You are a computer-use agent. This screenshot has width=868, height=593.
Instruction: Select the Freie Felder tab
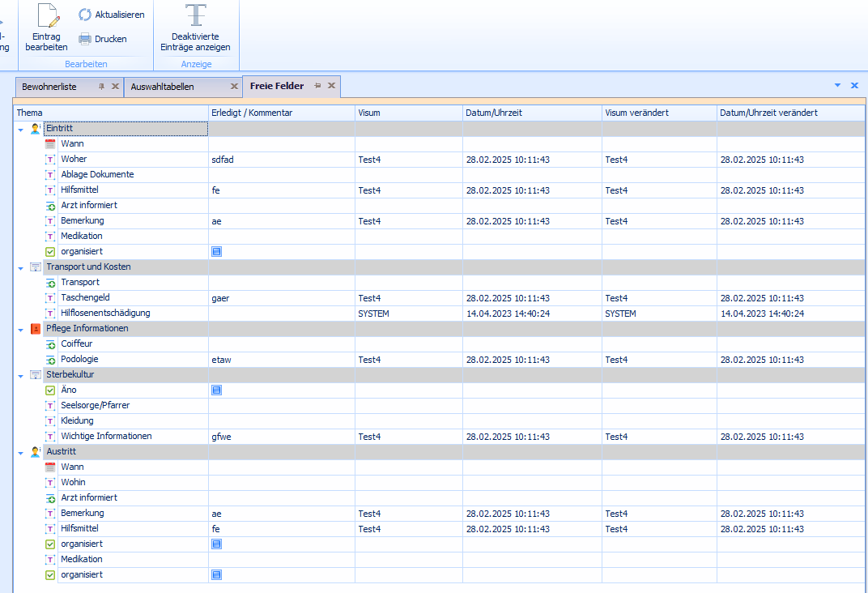click(x=277, y=86)
